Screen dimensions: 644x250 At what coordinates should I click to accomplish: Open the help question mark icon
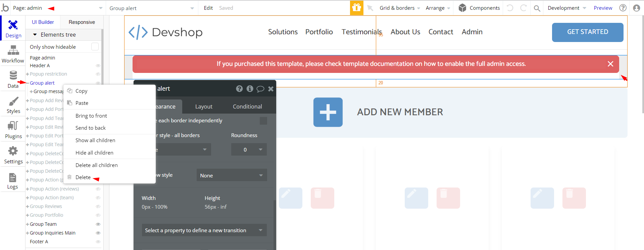(x=623, y=8)
